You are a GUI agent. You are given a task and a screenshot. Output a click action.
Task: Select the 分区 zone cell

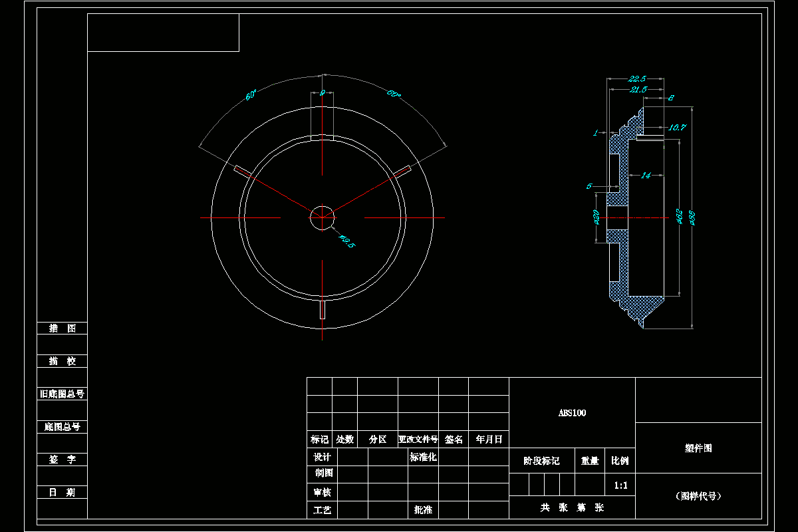point(378,440)
